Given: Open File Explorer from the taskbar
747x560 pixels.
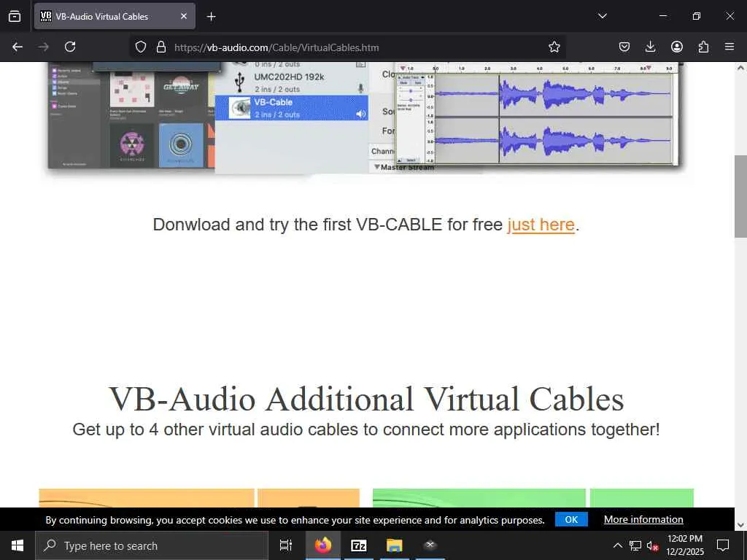Looking at the screenshot, I should point(395,545).
